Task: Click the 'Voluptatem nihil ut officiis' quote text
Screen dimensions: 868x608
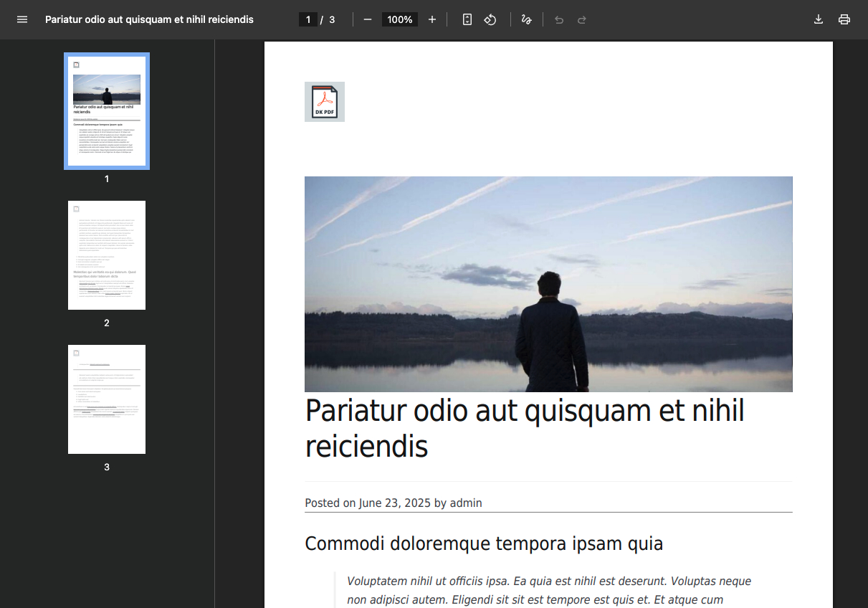Action: (x=549, y=590)
